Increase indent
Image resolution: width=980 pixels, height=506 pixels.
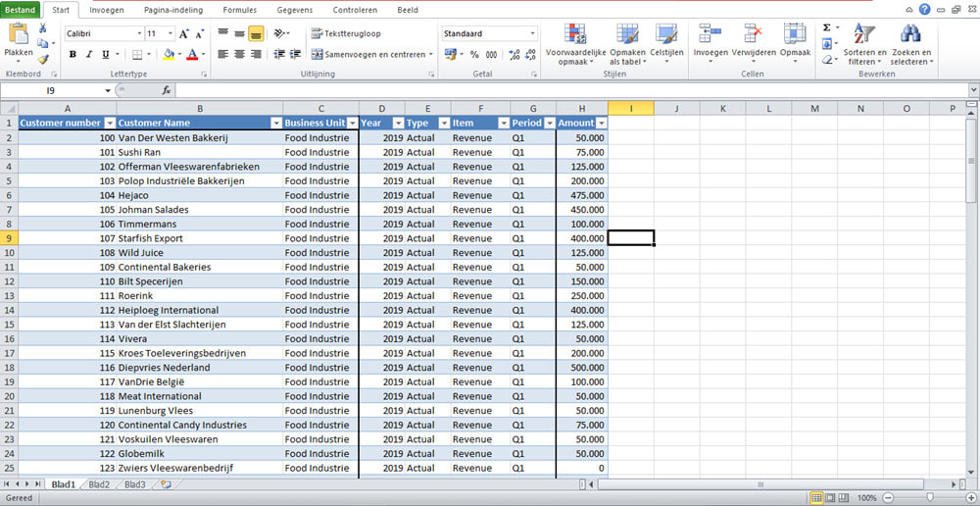point(296,54)
